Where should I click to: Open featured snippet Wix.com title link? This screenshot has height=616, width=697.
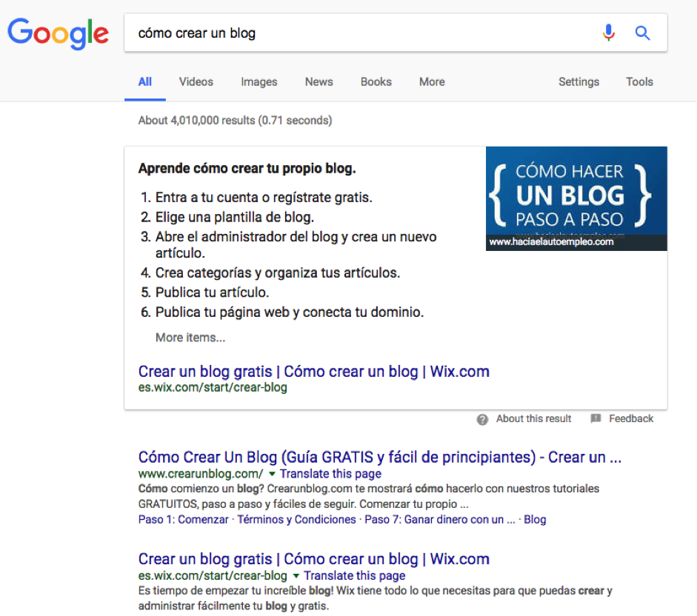click(x=313, y=372)
